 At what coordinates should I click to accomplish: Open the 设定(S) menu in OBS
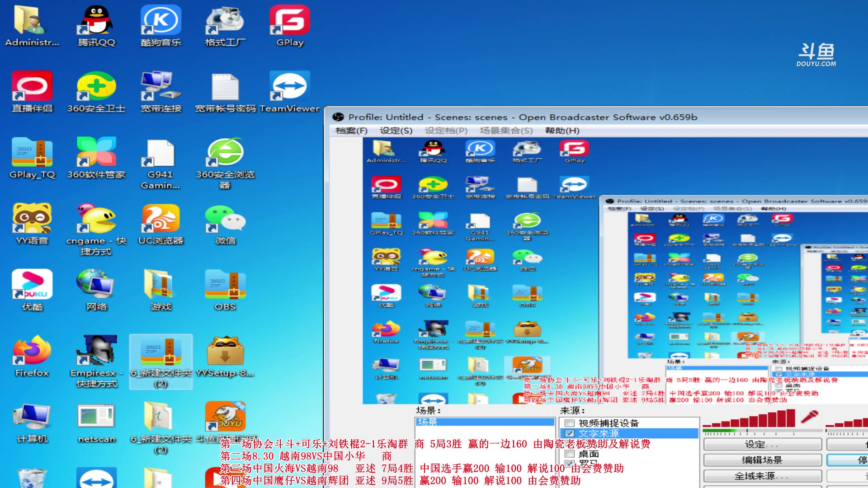[x=396, y=131]
